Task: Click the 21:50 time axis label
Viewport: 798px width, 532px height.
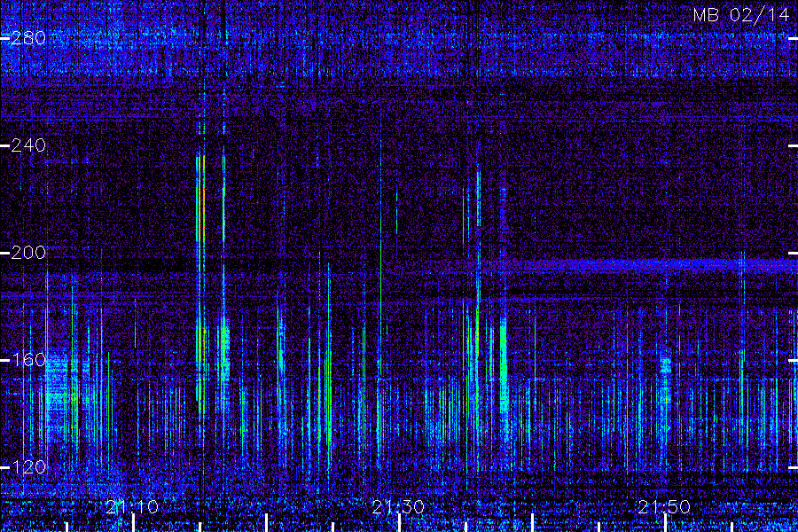Action: tap(664, 507)
